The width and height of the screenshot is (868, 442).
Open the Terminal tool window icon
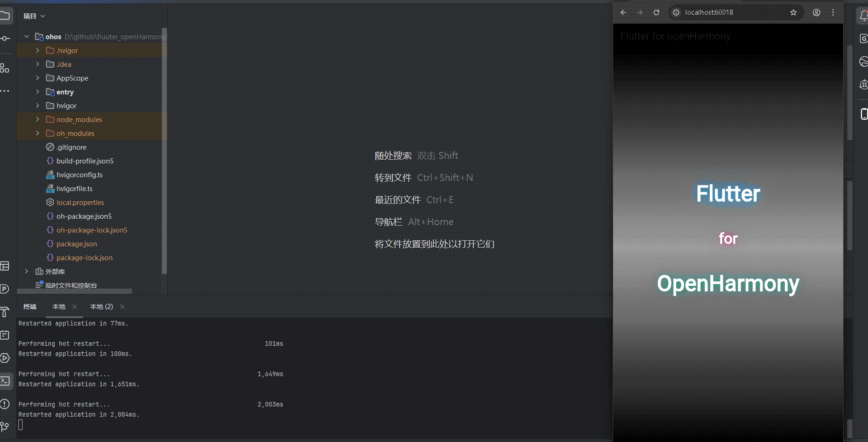5,381
